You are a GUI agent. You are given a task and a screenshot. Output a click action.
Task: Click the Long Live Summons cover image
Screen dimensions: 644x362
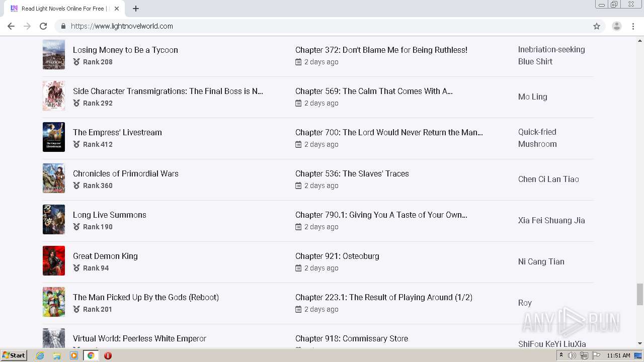[54, 219]
